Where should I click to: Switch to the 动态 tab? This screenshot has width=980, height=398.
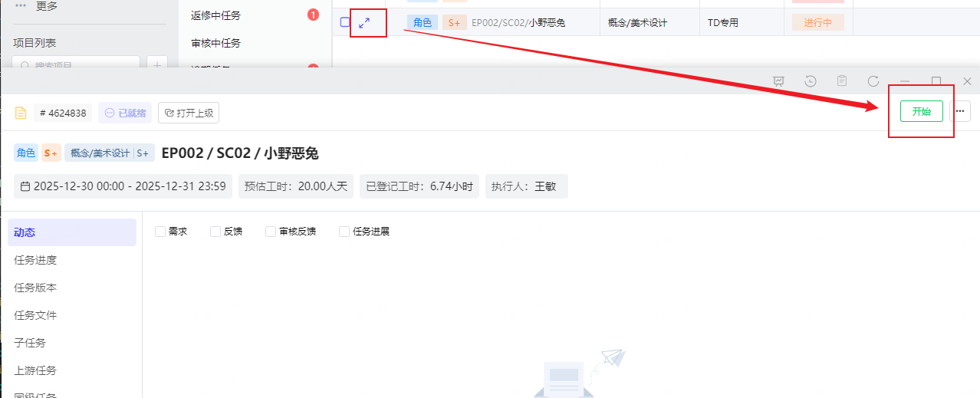point(72,232)
